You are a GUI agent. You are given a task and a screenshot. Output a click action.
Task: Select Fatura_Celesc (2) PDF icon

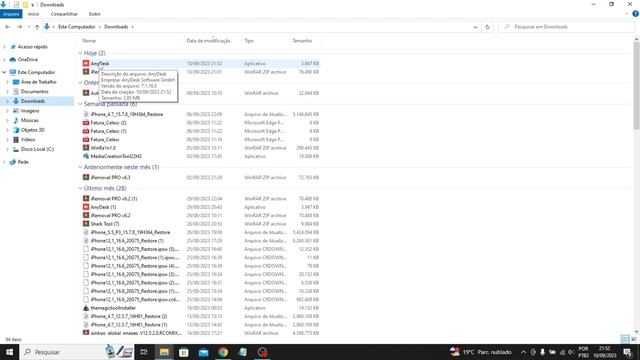point(86,123)
